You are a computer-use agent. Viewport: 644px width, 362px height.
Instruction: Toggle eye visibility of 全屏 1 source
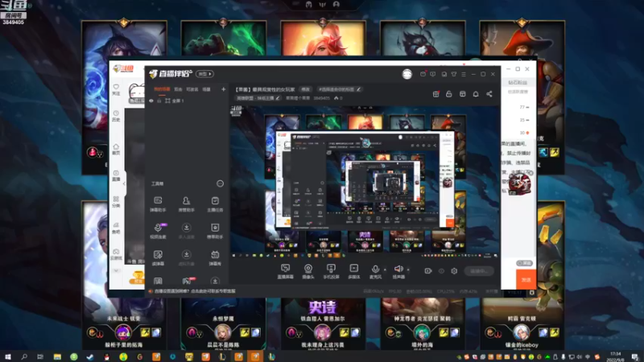pyautogui.click(x=151, y=101)
